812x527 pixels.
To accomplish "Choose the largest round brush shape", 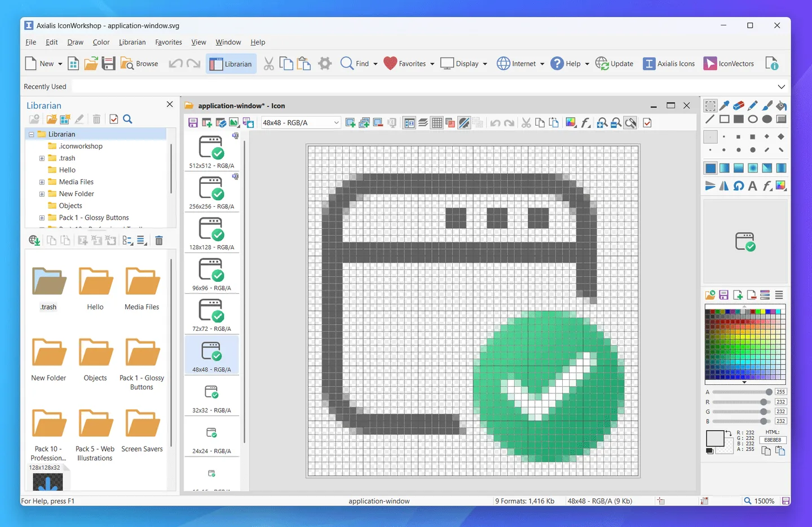I will (752, 150).
